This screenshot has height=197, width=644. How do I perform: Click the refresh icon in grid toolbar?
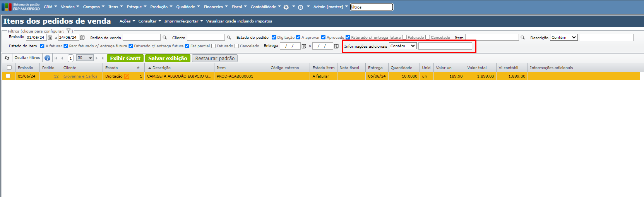7,58
